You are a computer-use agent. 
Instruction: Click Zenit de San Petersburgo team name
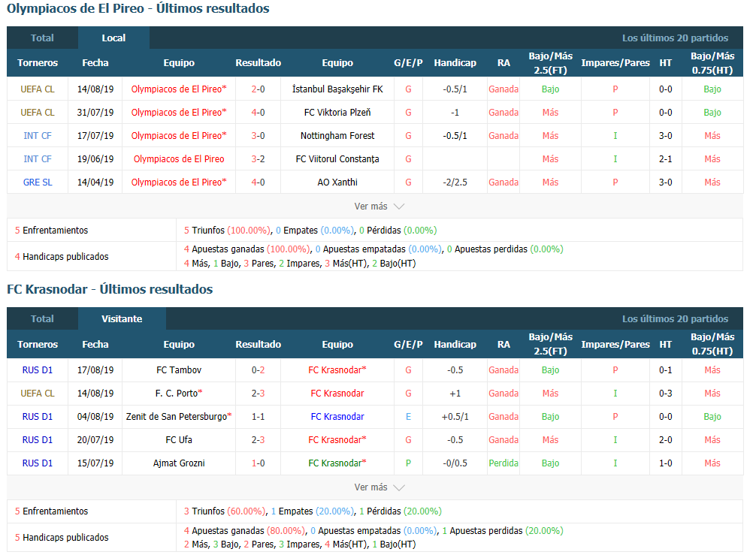pyautogui.click(x=177, y=417)
